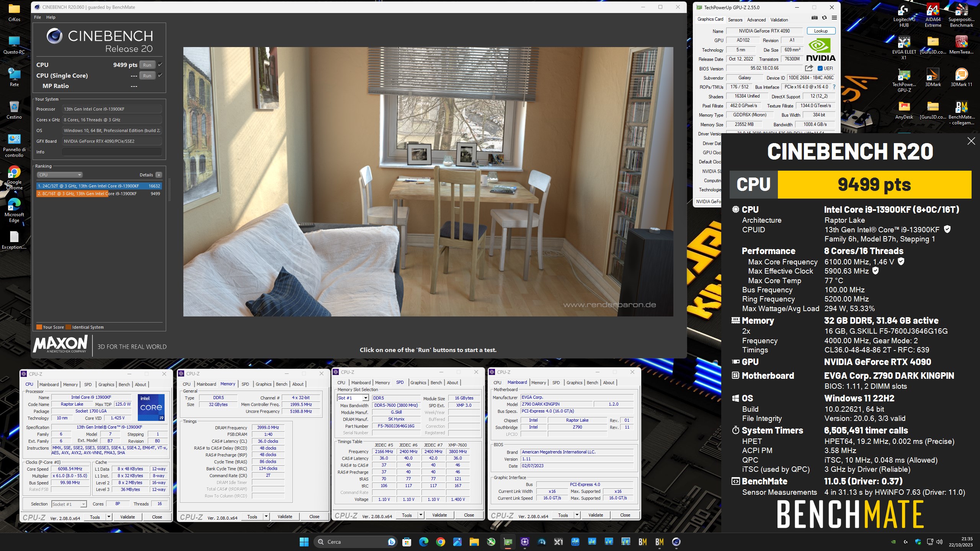Click the Info text field in Cinebench
980x551 pixels.
[112, 152]
